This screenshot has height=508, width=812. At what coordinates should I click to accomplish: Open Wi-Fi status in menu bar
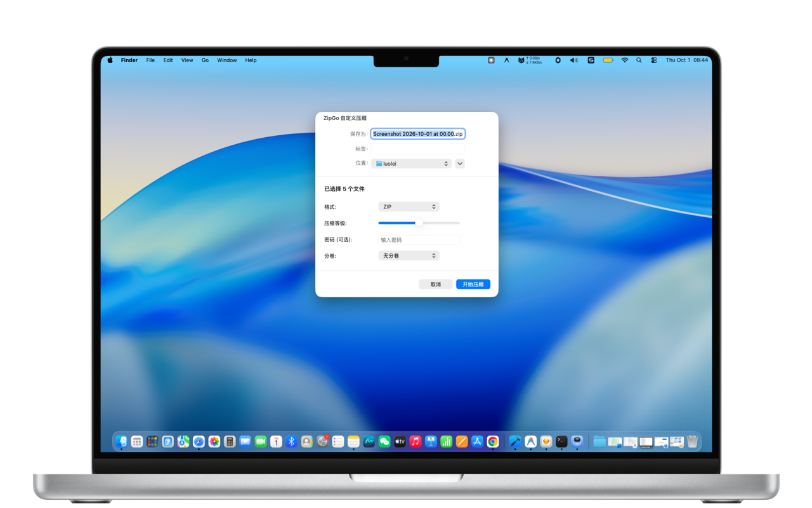pos(625,60)
